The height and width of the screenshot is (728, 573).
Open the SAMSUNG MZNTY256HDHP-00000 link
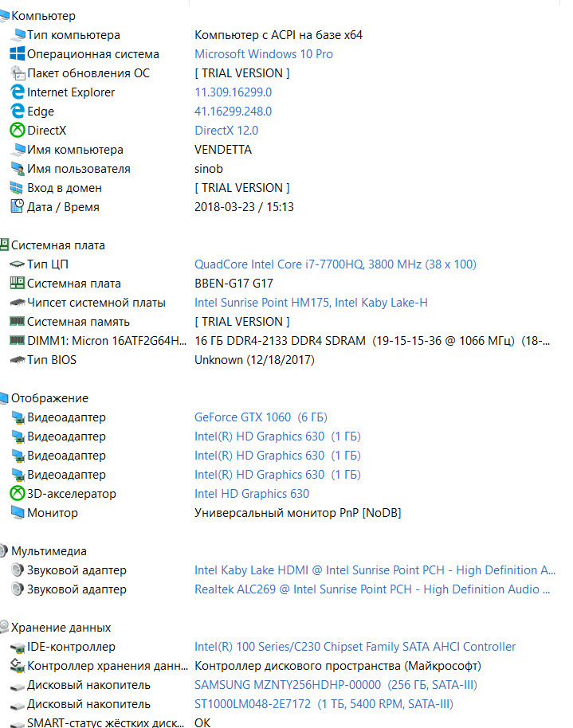(x=336, y=684)
